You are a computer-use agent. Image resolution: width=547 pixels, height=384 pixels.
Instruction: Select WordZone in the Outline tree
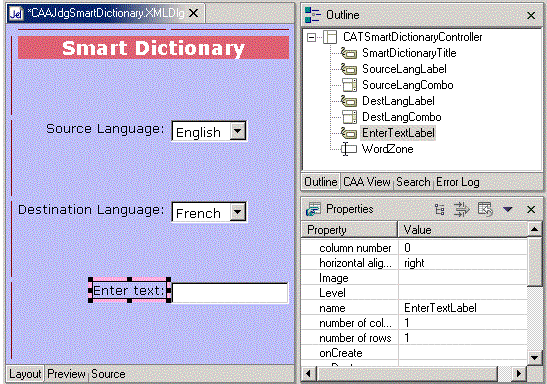pos(387,149)
